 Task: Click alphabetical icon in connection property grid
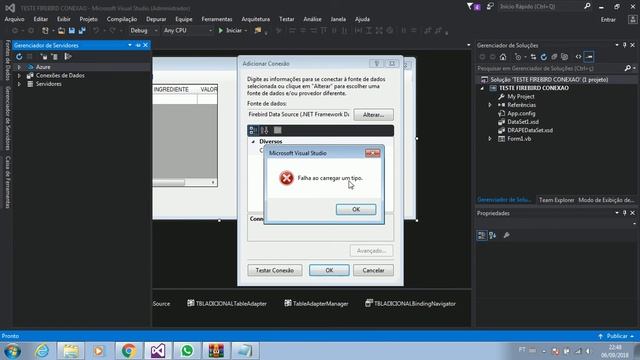264,130
